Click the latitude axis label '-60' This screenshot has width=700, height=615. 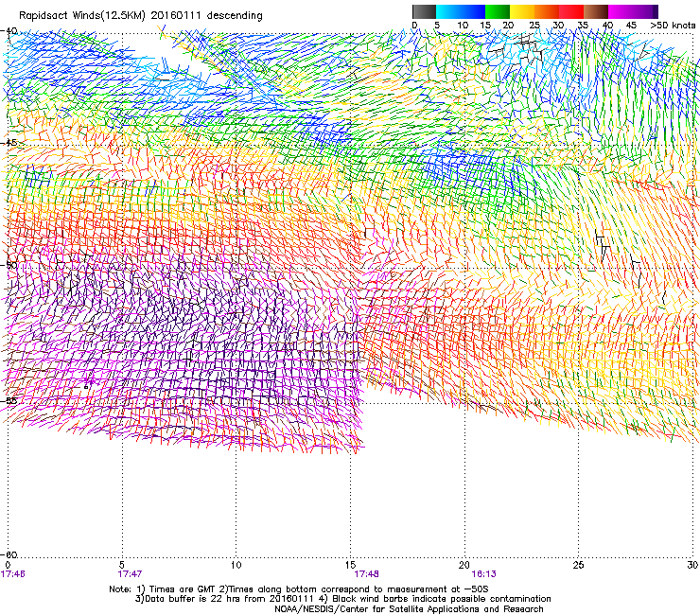pyautogui.click(x=9, y=554)
